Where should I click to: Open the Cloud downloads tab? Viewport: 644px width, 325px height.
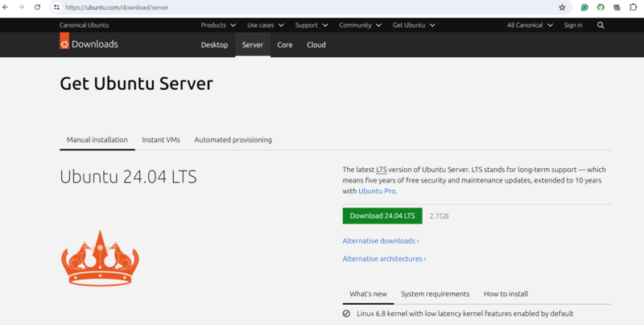click(316, 45)
